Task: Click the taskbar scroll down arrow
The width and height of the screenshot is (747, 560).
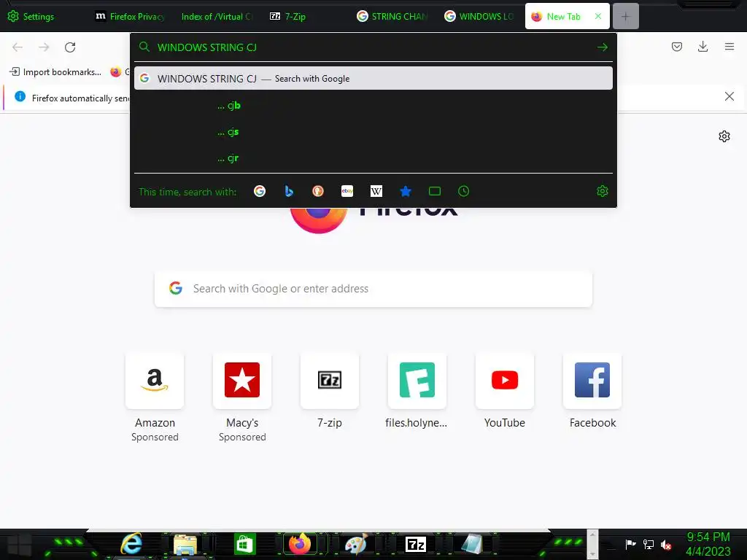Action: 592,554
